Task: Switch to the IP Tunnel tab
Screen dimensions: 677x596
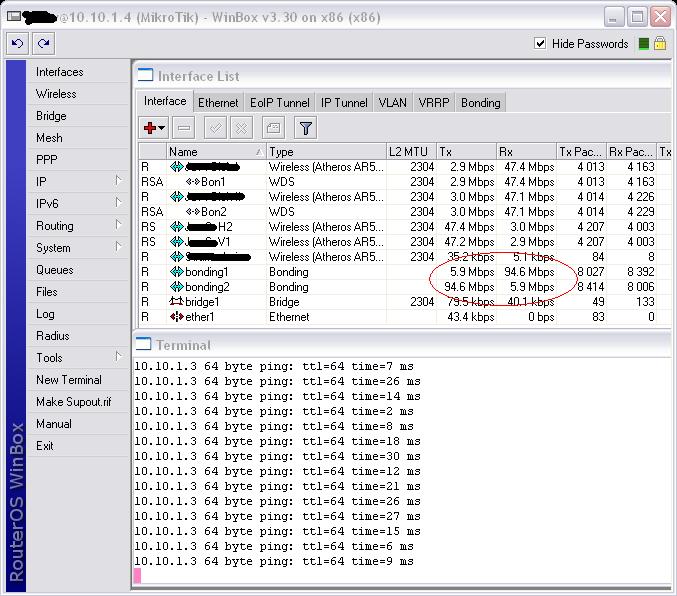Action: (x=344, y=103)
